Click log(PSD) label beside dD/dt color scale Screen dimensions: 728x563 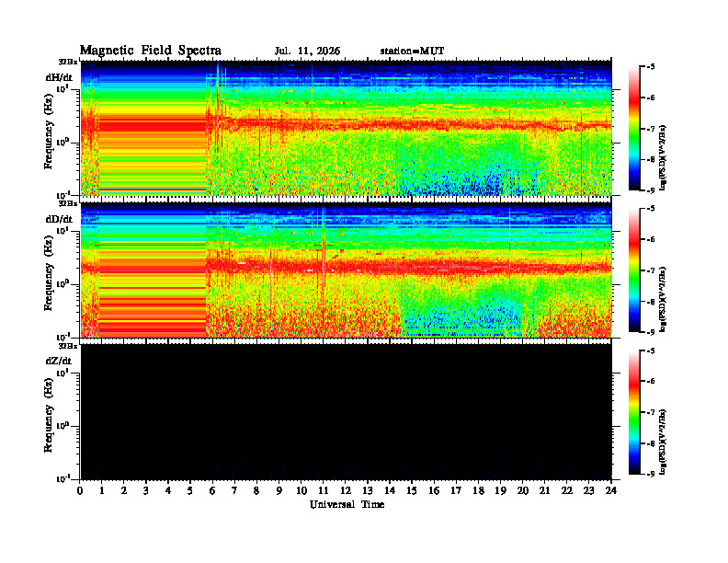[x=664, y=299]
